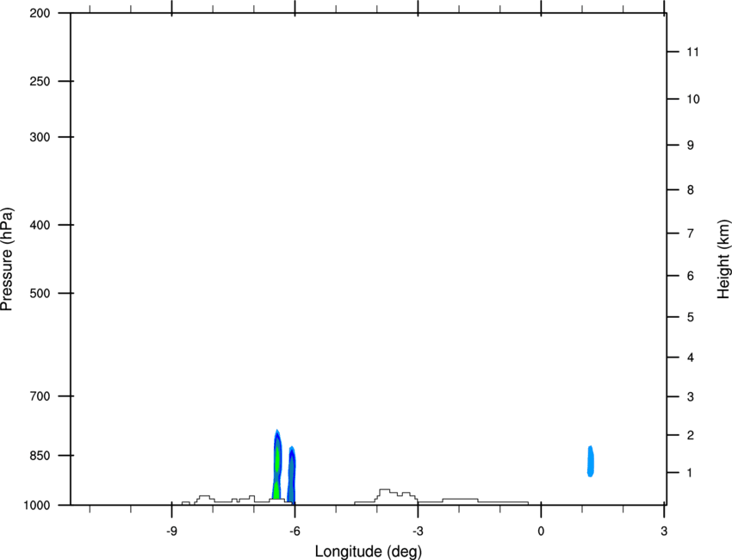The height and width of the screenshot is (560, 732).
Task: Click the 'Pressure (hPa)' axis title
Action: [x=7, y=259]
